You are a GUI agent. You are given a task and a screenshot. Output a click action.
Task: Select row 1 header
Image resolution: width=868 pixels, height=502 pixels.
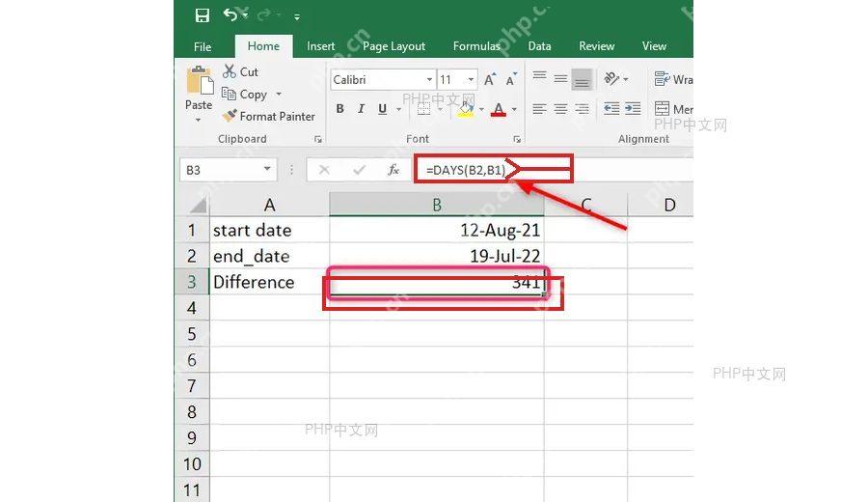[x=192, y=230]
